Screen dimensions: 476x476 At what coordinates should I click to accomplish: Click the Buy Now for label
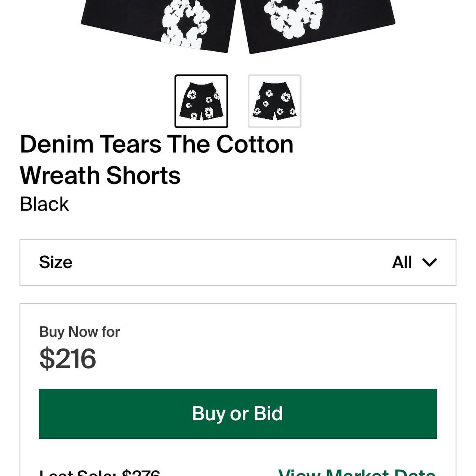80,331
